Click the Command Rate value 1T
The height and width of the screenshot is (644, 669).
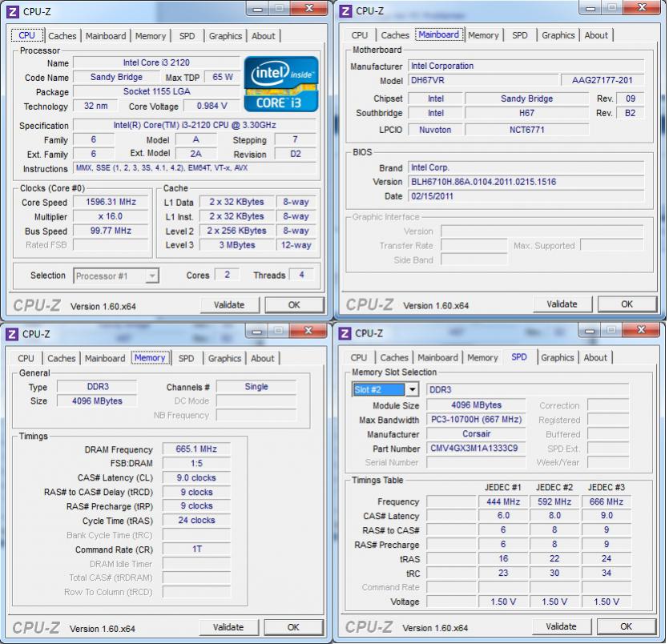[196, 549]
